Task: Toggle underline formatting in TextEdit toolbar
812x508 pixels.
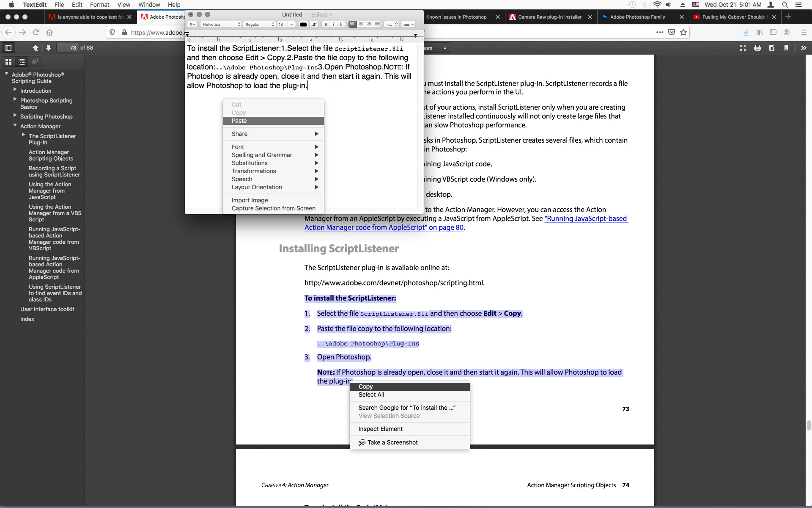Action: pos(341,25)
